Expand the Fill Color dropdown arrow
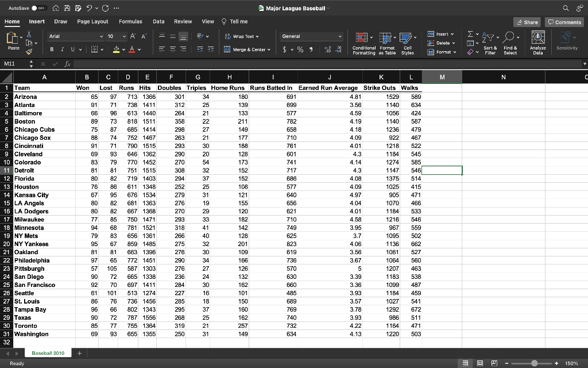 pos(122,50)
